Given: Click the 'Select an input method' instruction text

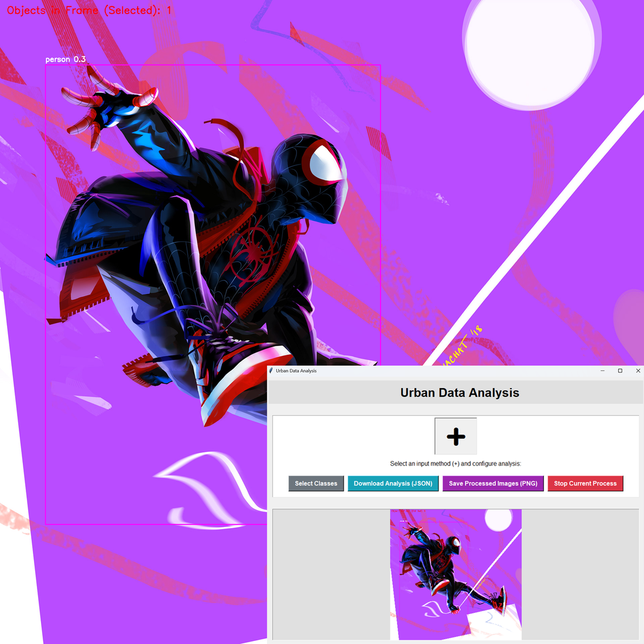Looking at the screenshot, I should point(455,464).
